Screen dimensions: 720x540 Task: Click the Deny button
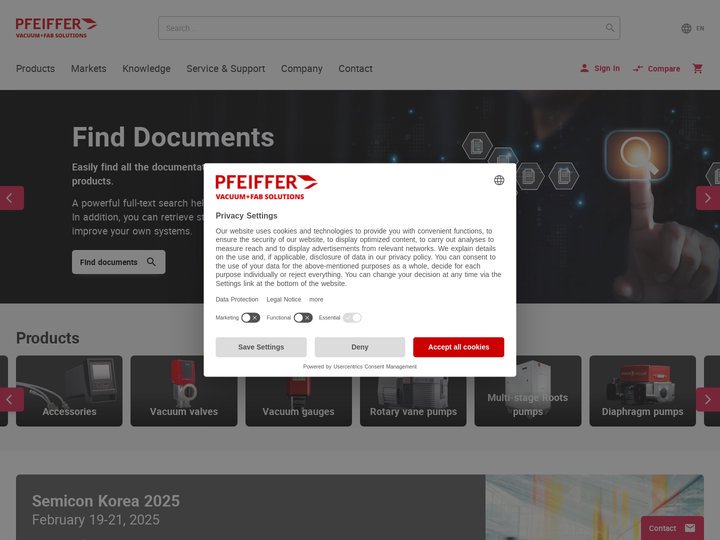pyautogui.click(x=360, y=347)
